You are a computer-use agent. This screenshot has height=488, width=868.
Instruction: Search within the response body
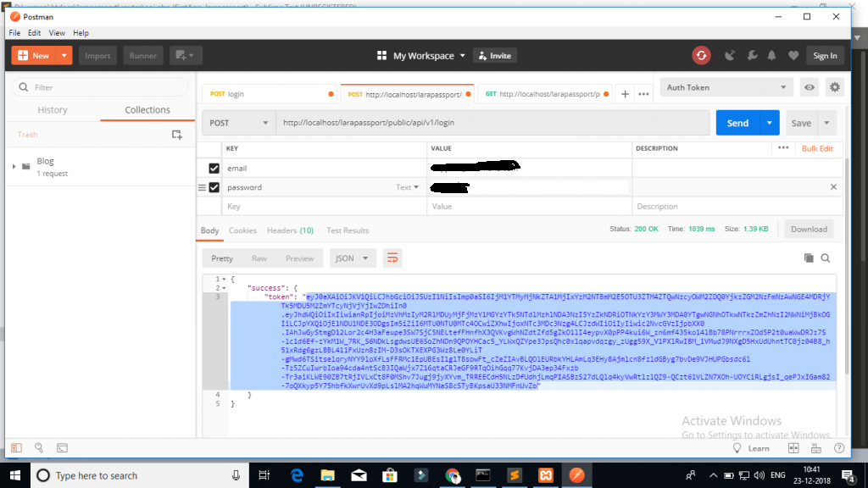pyautogui.click(x=826, y=258)
